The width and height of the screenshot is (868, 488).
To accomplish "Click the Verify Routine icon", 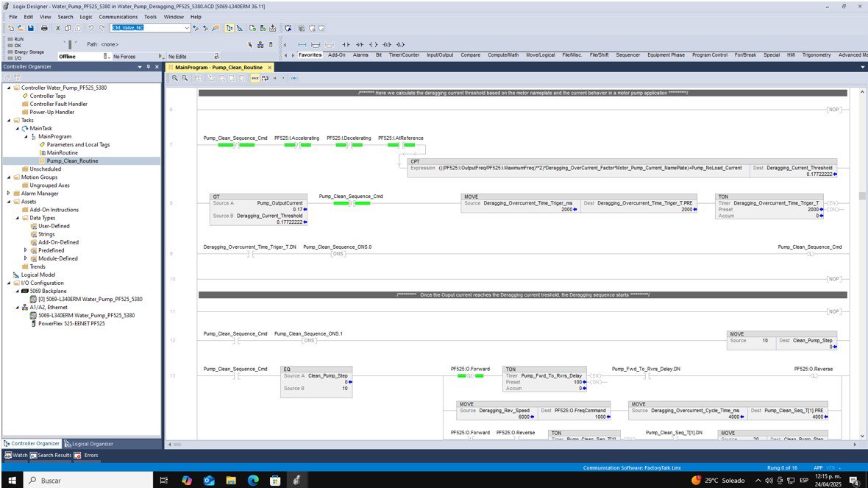I will pos(252,28).
